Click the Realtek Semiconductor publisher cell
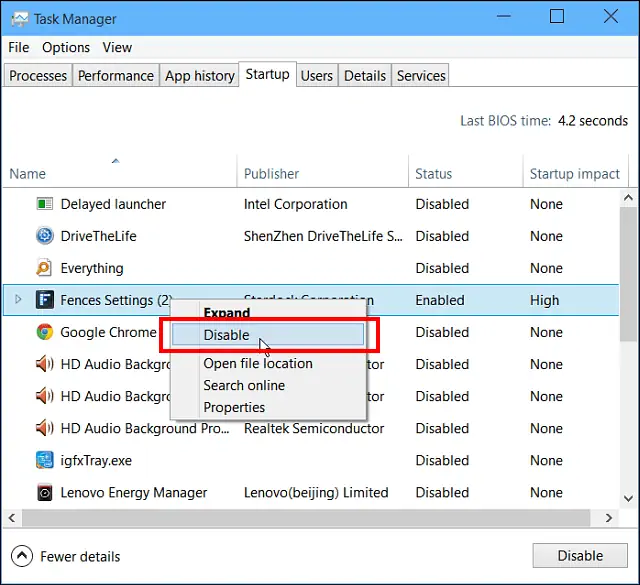The image size is (640, 585). [314, 428]
